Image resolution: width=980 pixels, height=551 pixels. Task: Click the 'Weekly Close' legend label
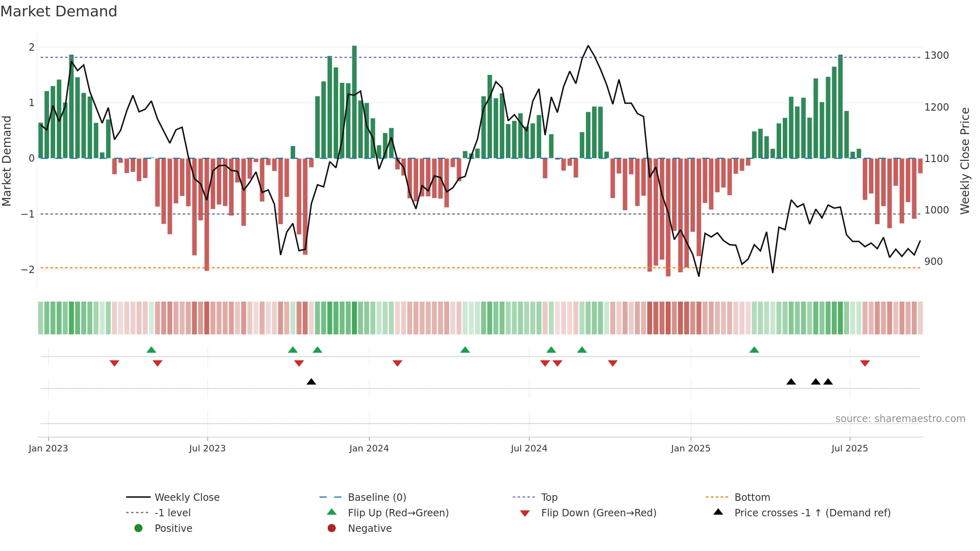(187, 497)
